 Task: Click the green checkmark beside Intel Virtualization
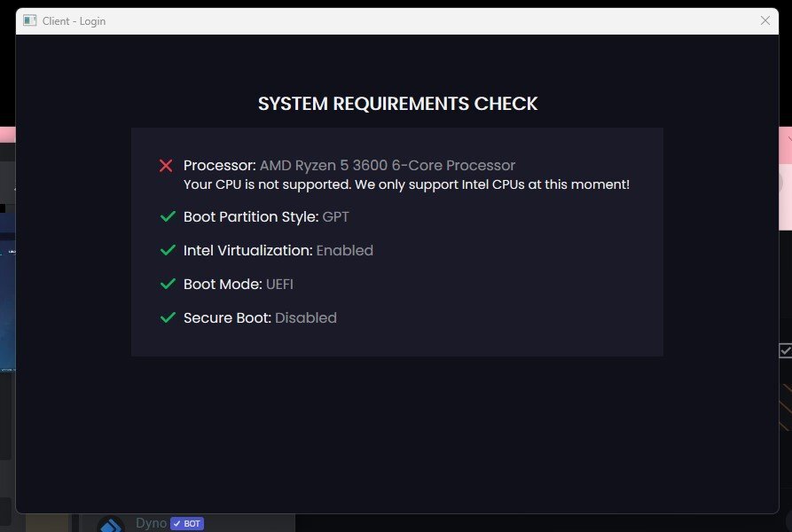(x=167, y=251)
